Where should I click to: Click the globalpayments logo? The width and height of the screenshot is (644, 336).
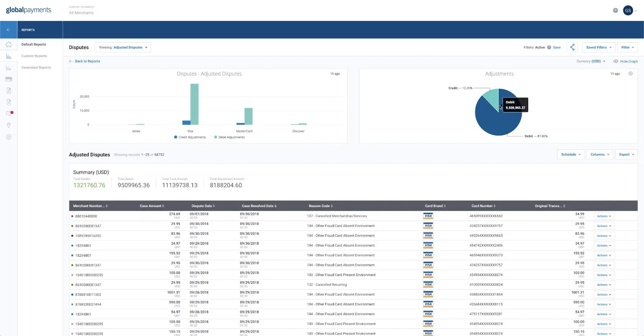(29, 10)
